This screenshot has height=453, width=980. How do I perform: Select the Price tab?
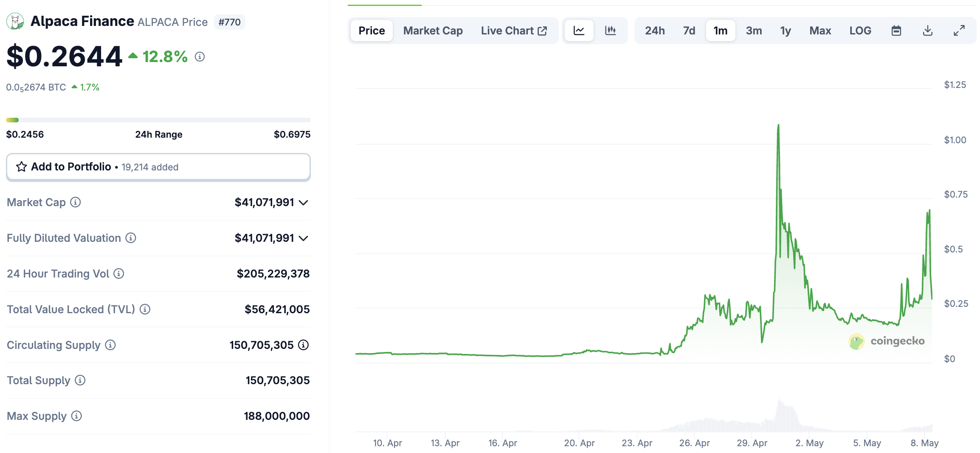pyautogui.click(x=371, y=30)
